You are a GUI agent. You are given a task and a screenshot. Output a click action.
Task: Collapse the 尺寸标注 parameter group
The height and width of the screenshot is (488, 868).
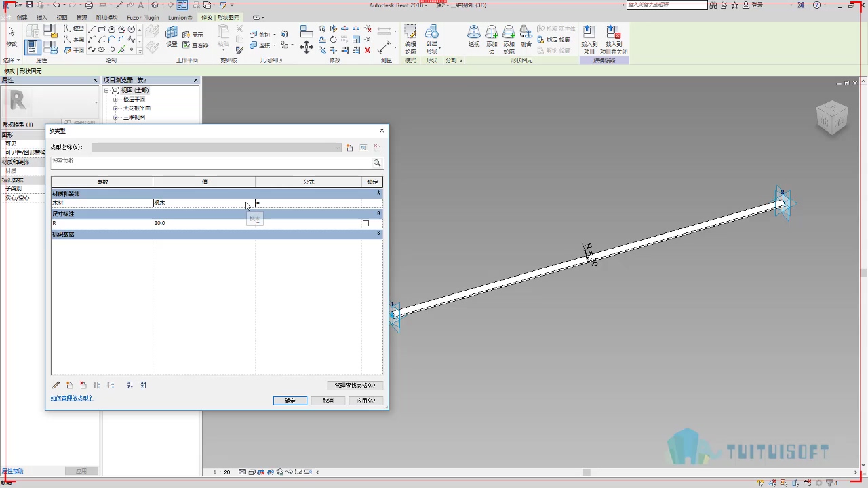[x=378, y=213]
